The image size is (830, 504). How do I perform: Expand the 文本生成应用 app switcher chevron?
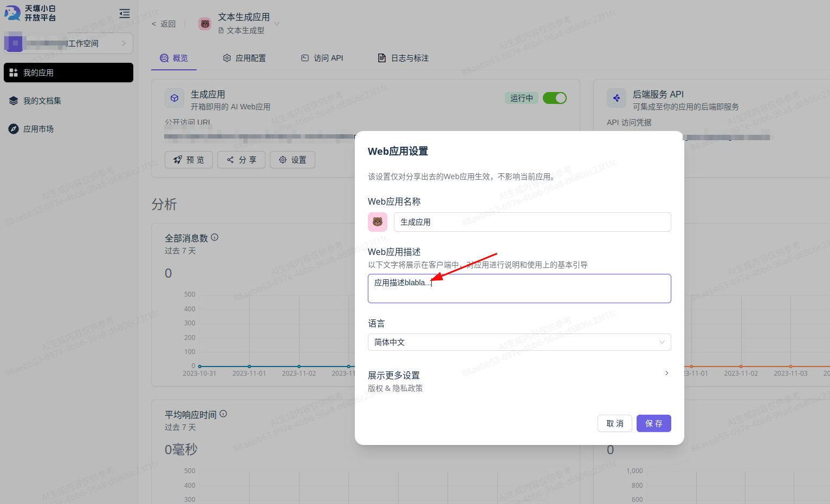[277, 24]
